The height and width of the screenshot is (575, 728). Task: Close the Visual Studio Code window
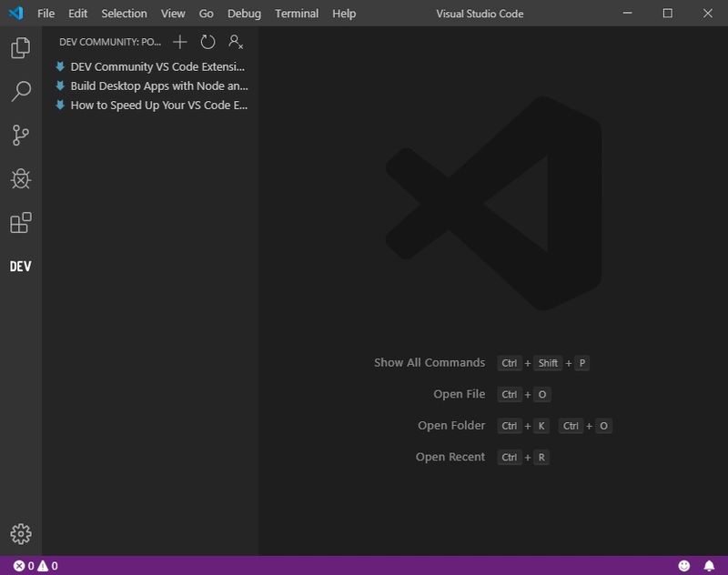pyautogui.click(x=708, y=13)
